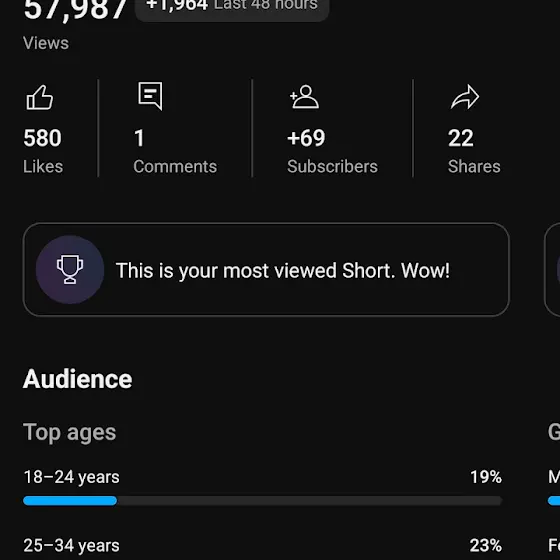Open the partially visible next insight card

[x=552, y=270]
